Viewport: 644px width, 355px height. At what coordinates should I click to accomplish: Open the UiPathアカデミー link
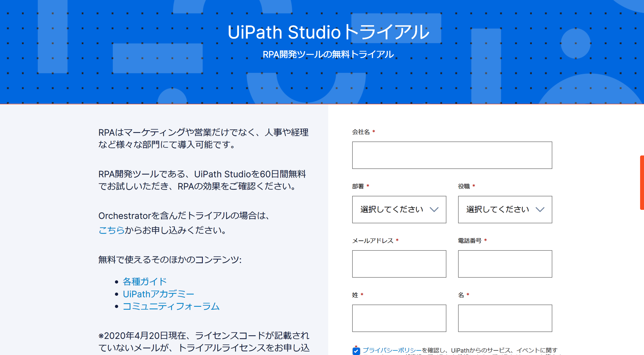(158, 294)
